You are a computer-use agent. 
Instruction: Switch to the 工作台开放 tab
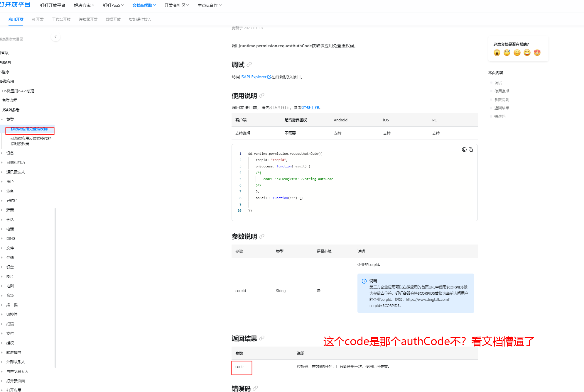[61, 19]
